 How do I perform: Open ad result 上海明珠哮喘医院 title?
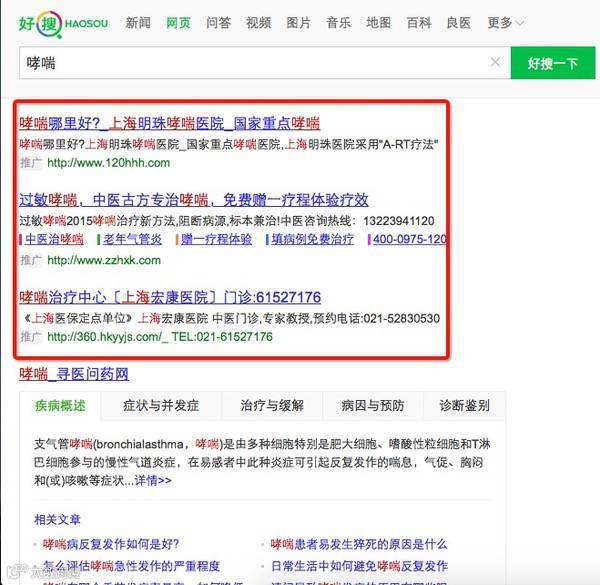click(x=170, y=123)
